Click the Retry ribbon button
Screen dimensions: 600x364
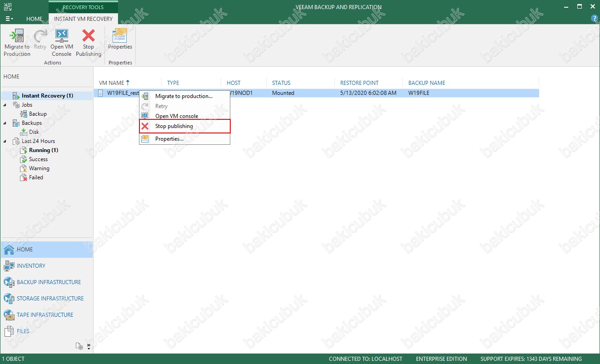pos(40,39)
